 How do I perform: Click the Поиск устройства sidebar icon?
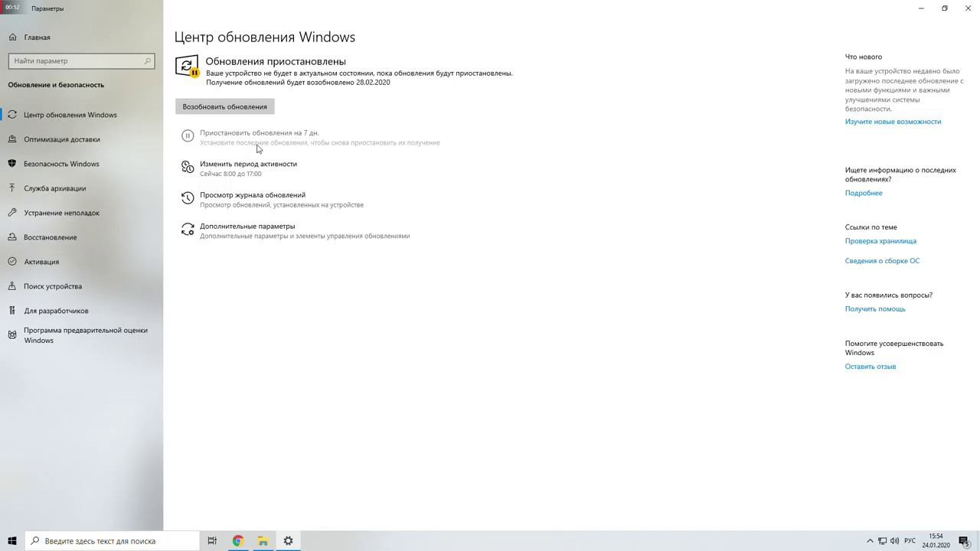[12, 286]
